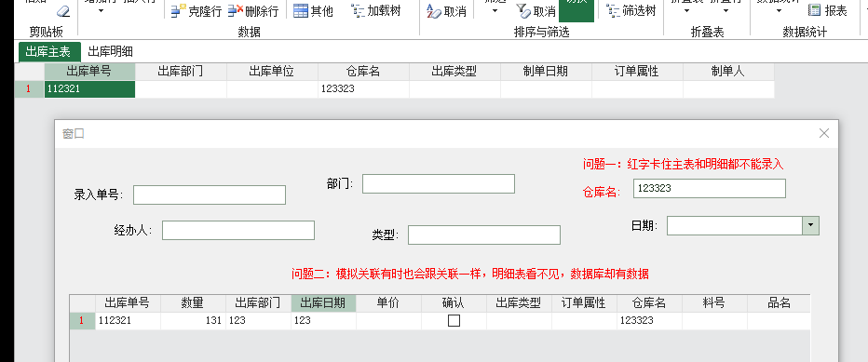The height and width of the screenshot is (362, 868).
Task: Select the 制单人 column header
Action: (x=728, y=72)
